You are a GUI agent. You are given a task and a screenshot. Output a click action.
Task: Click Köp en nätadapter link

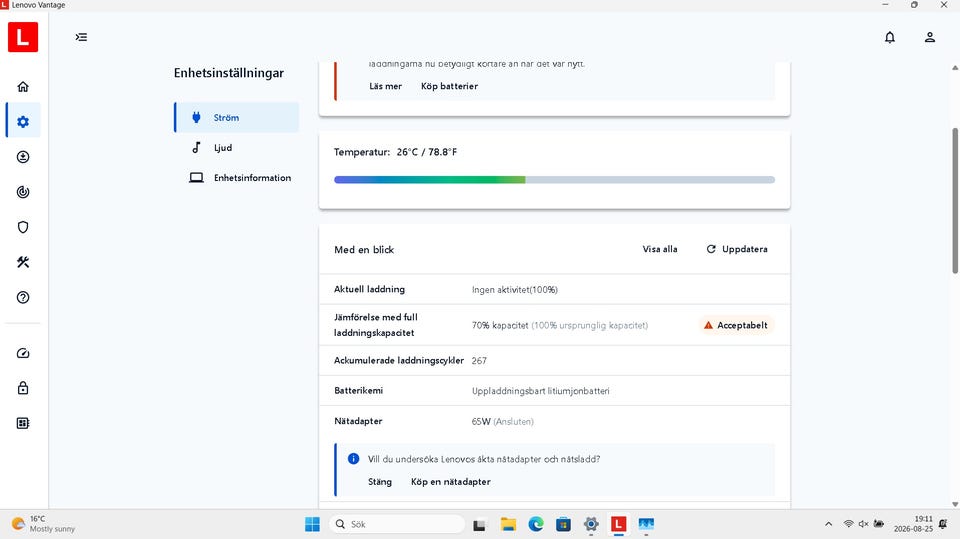[451, 482]
